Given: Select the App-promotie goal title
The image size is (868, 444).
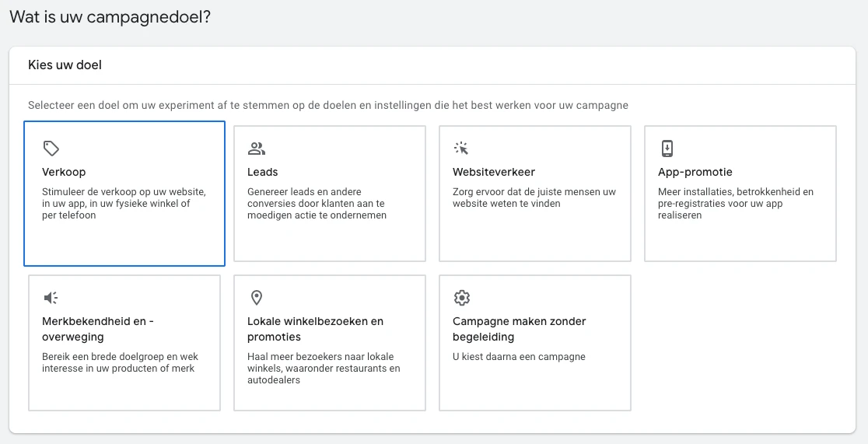Looking at the screenshot, I should point(695,172).
